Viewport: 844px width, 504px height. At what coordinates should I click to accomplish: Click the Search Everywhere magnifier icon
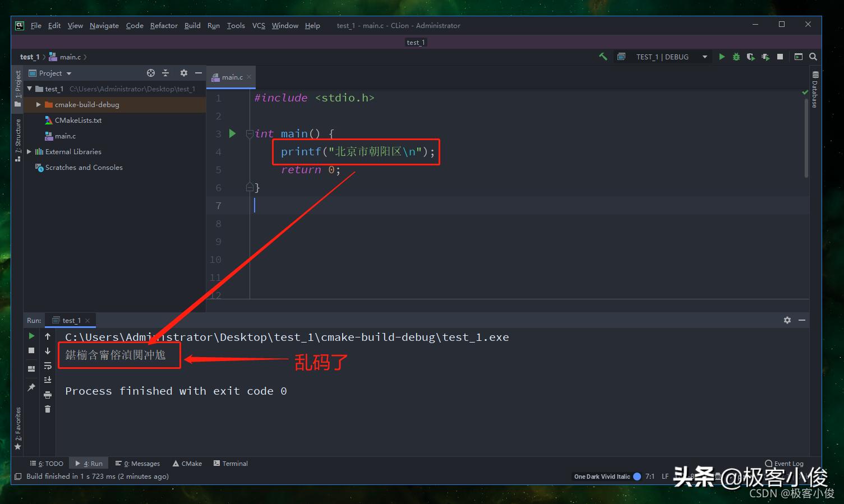[x=813, y=57]
